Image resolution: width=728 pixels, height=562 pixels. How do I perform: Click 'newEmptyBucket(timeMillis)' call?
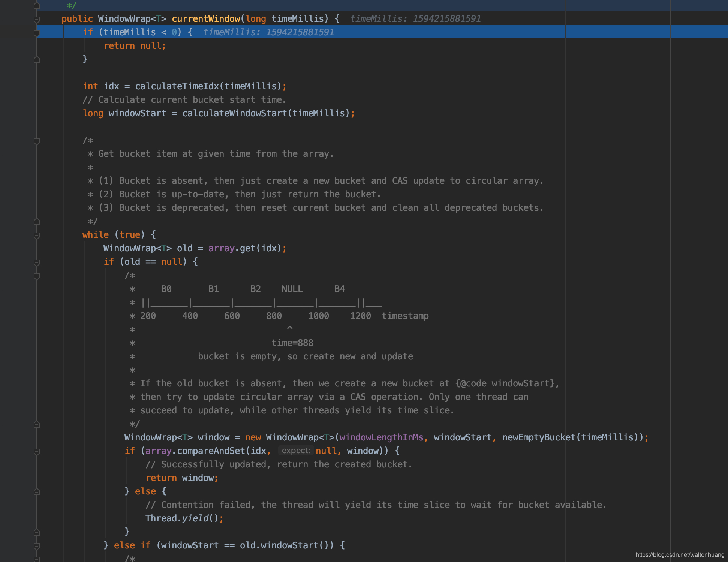[570, 437]
